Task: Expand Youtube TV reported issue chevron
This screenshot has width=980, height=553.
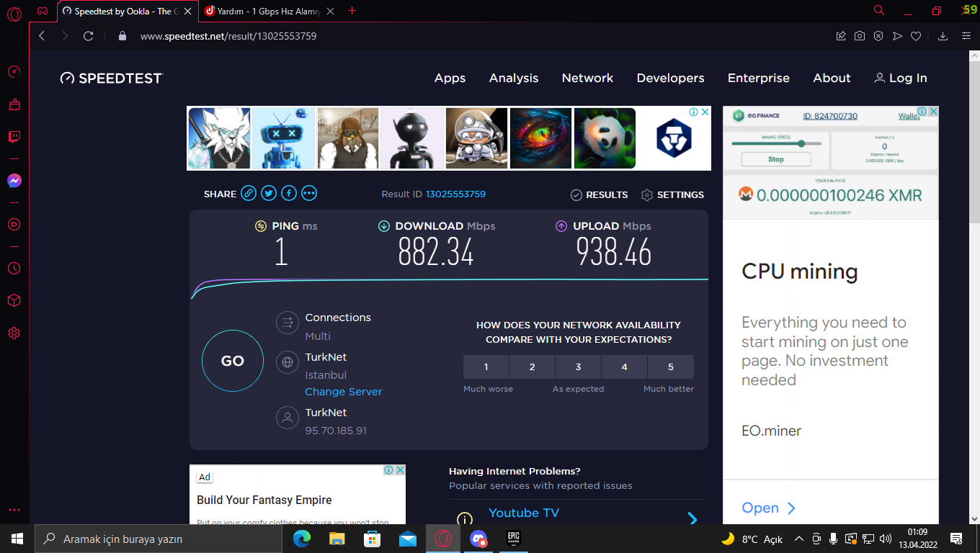Action: (x=692, y=518)
